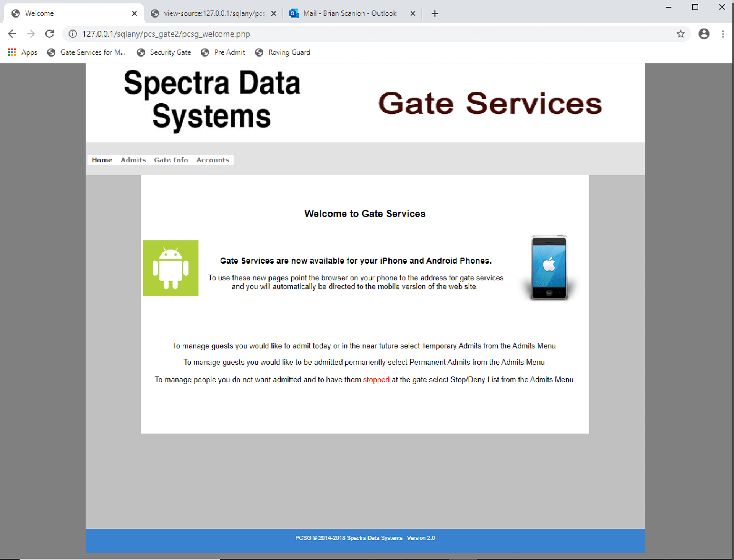Screen dimensions: 734x560
Task: Expand the Gate Info menu
Action: click(x=171, y=160)
